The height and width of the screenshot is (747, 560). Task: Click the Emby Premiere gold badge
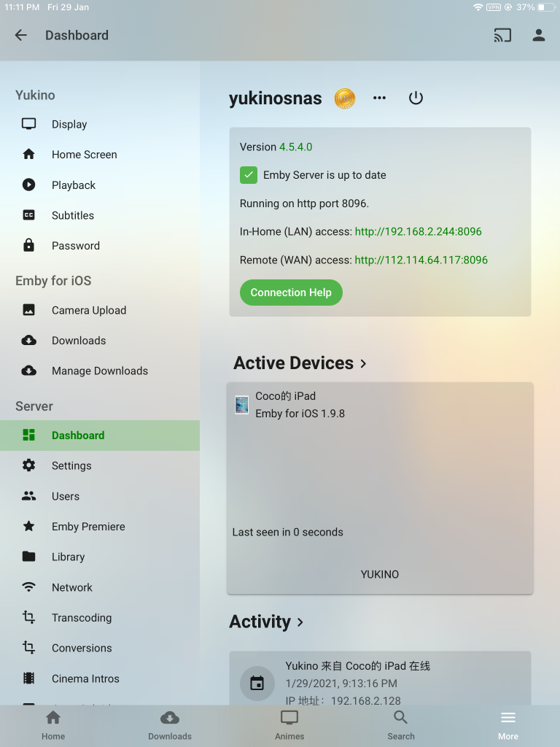click(345, 98)
